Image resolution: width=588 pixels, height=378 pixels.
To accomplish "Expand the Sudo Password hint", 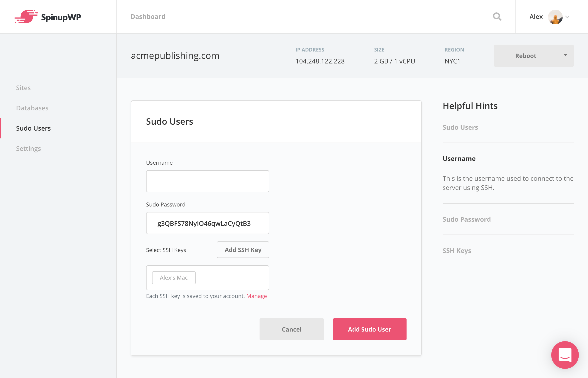I will point(466,219).
